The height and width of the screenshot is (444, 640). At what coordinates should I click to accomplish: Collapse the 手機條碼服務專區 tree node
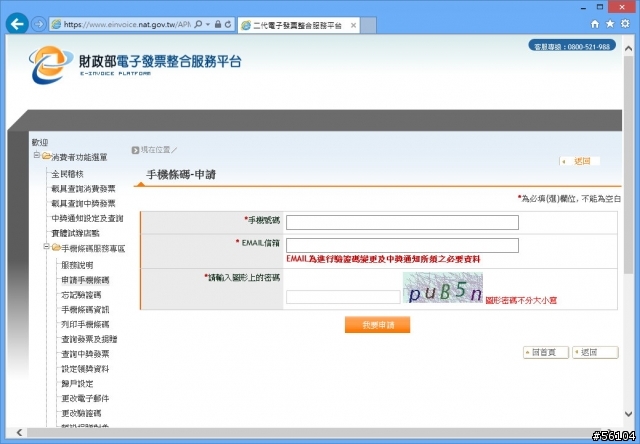47,247
